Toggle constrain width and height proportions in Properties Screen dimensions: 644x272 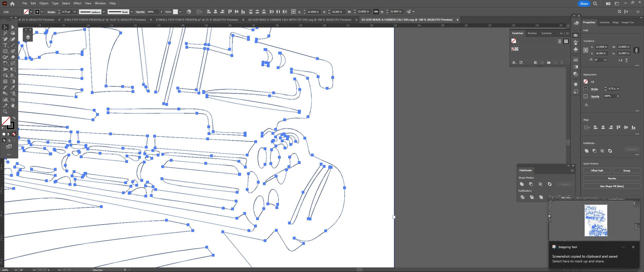pyautogui.click(x=636, y=50)
